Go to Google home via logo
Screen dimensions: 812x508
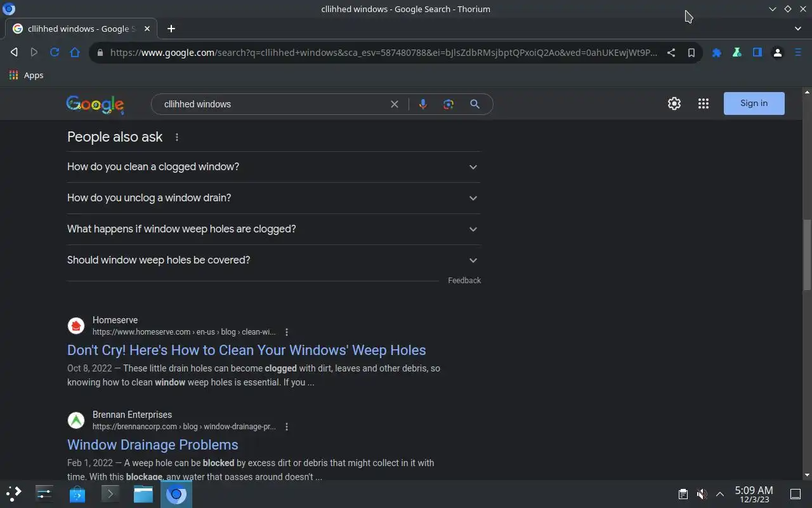pyautogui.click(x=95, y=104)
